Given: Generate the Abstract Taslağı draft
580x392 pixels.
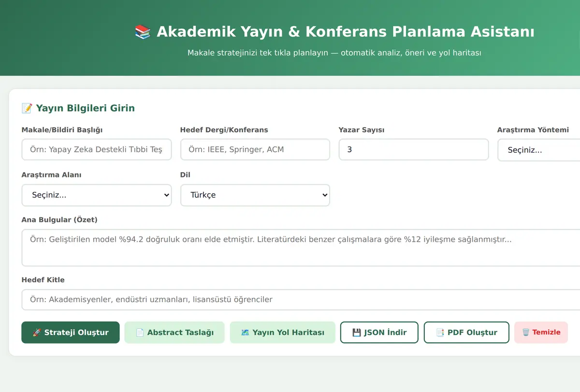Looking at the screenshot, I should tap(174, 333).
